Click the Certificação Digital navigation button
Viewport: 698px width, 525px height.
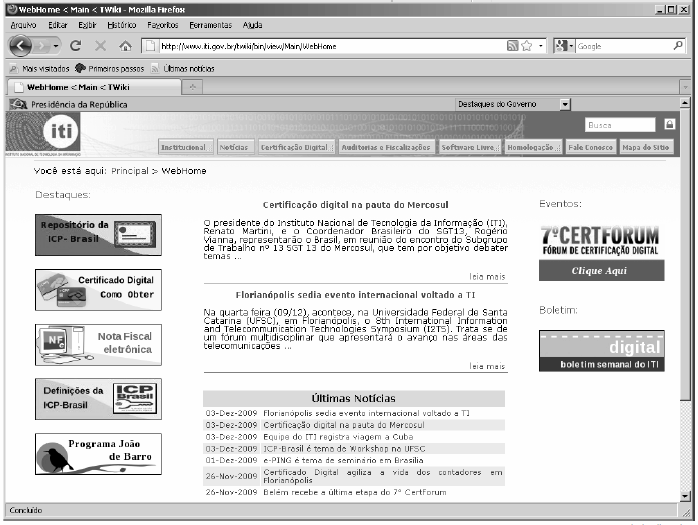pos(295,147)
